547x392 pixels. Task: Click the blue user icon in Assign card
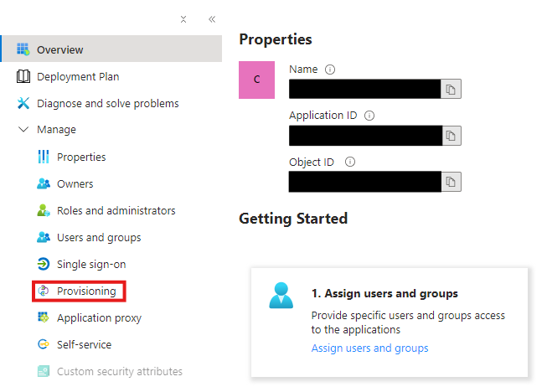pos(281,296)
